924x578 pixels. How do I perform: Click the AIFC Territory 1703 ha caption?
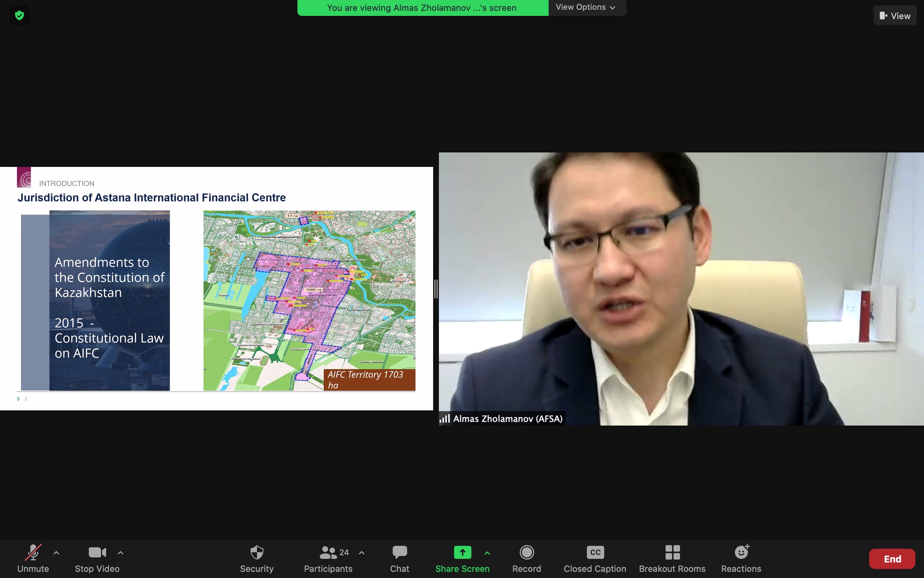[x=369, y=380]
